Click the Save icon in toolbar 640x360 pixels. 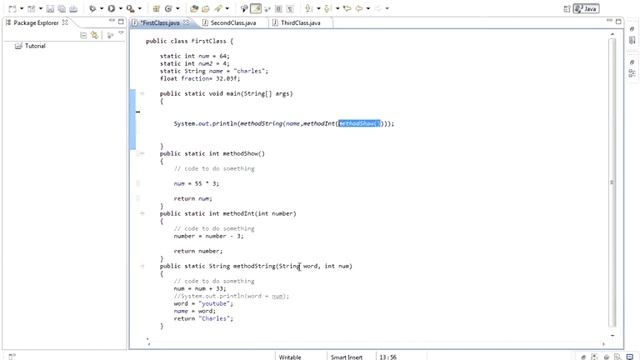tap(50, 9)
